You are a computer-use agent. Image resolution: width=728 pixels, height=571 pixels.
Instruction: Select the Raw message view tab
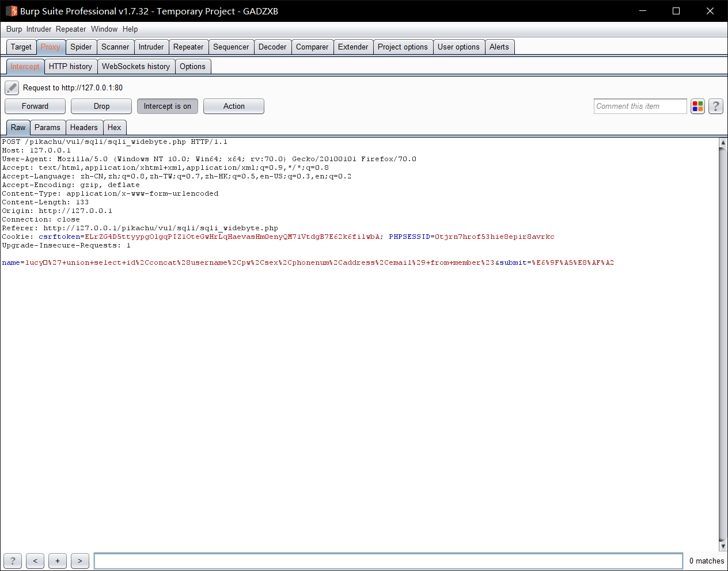click(x=18, y=128)
